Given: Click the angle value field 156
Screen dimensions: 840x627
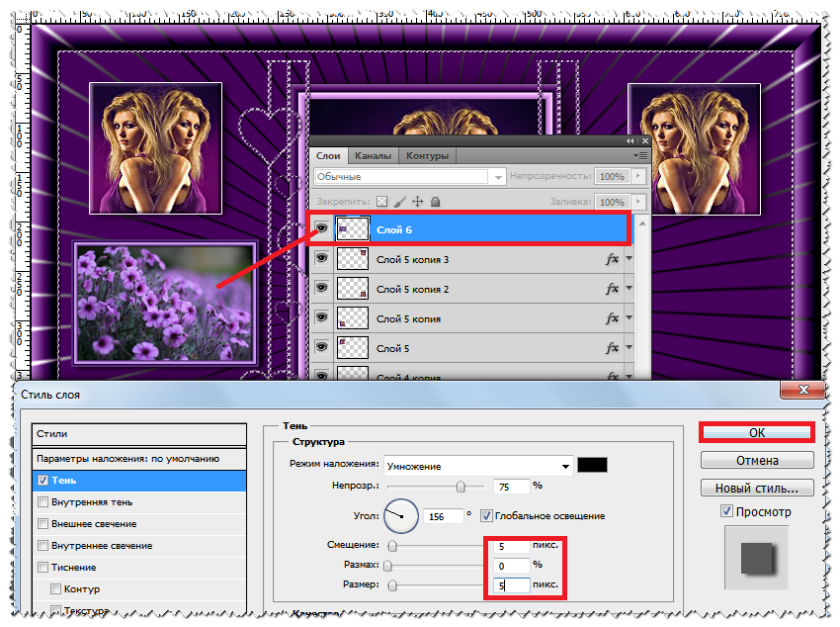Looking at the screenshot, I should point(443,516).
